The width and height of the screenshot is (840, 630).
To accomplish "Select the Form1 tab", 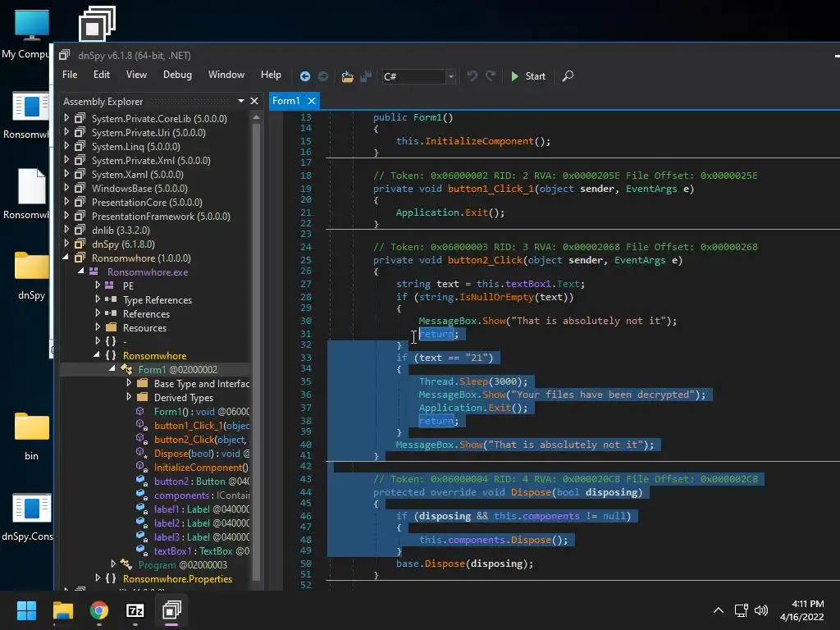I will click(x=286, y=101).
